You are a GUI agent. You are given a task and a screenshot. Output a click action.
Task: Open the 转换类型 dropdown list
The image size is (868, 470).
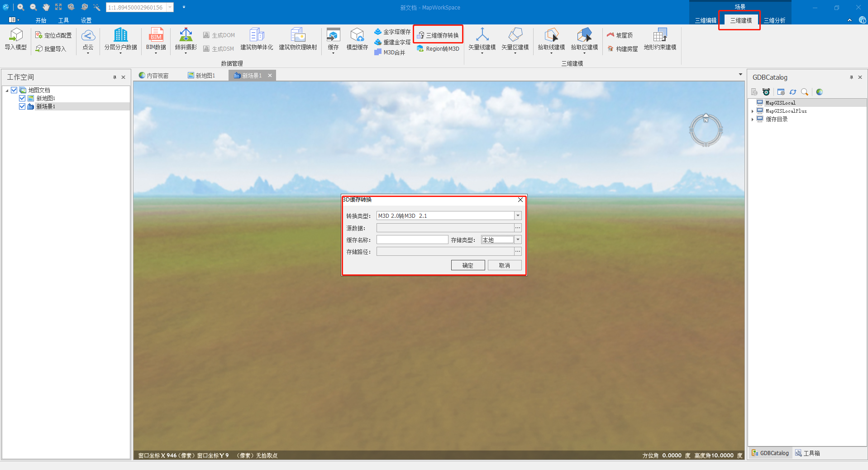coord(518,216)
